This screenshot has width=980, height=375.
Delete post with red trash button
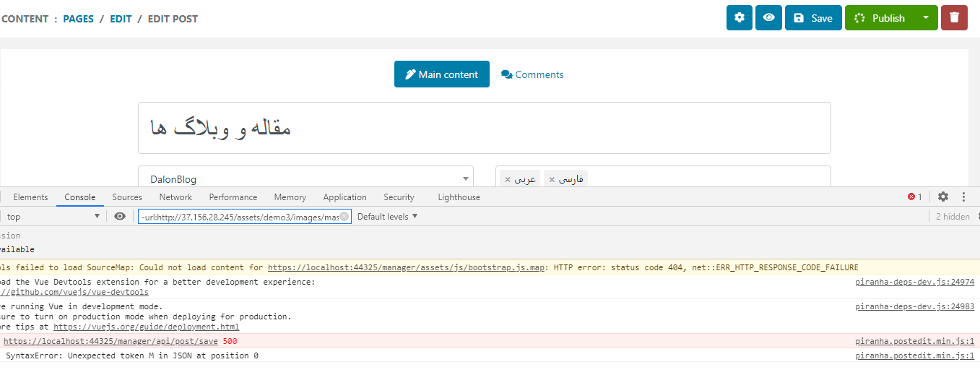point(954,18)
